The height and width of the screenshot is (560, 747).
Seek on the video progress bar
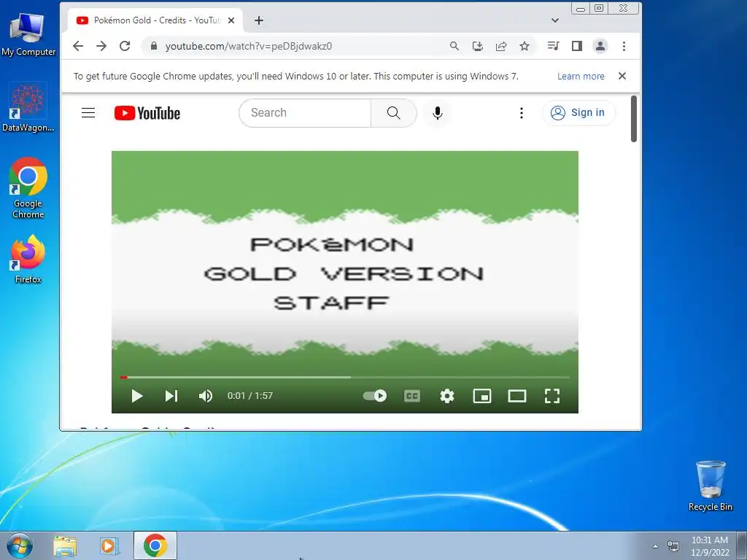coord(345,377)
